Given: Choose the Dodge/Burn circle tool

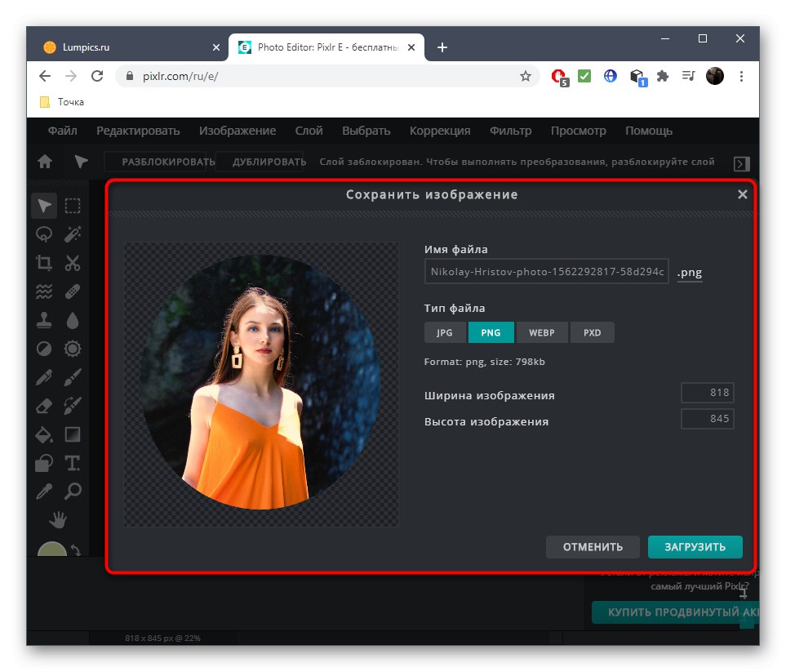Looking at the screenshot, I should (44, 349).
